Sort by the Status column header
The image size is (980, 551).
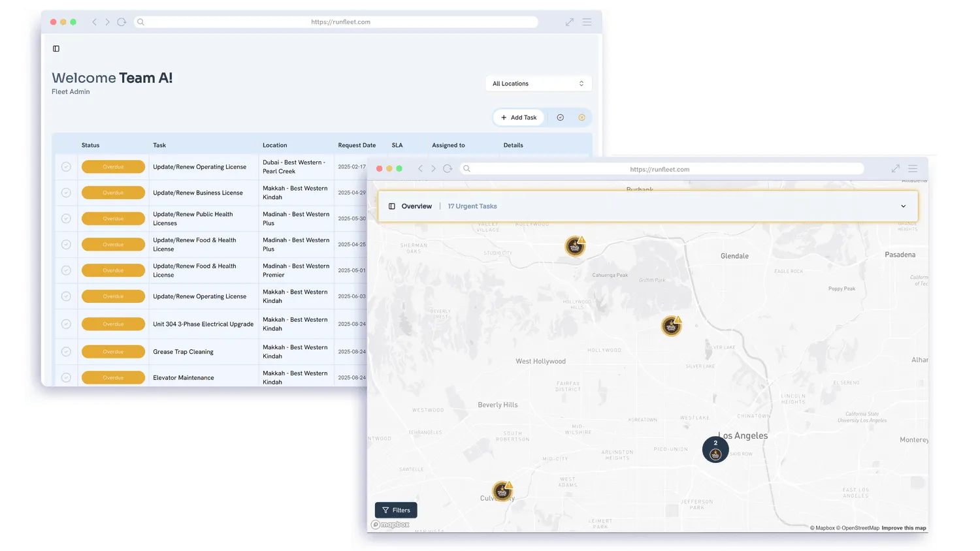[91, 146]
